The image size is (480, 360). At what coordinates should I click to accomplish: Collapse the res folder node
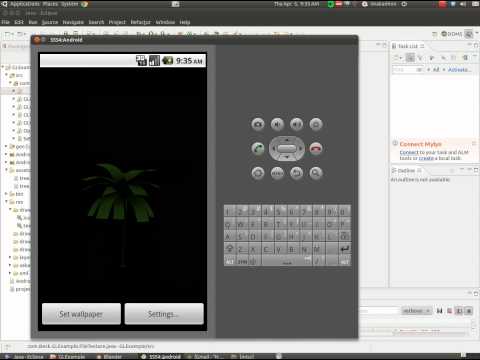[6, 202]
